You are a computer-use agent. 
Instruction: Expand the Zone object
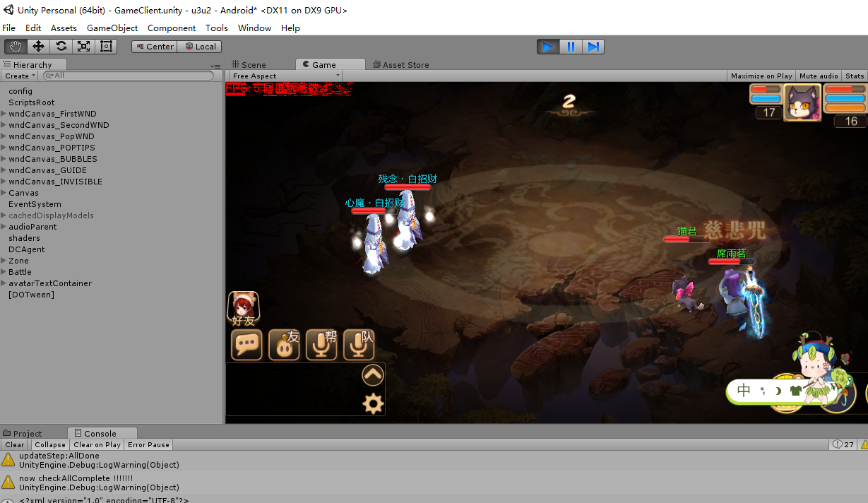tap(4, 261)
